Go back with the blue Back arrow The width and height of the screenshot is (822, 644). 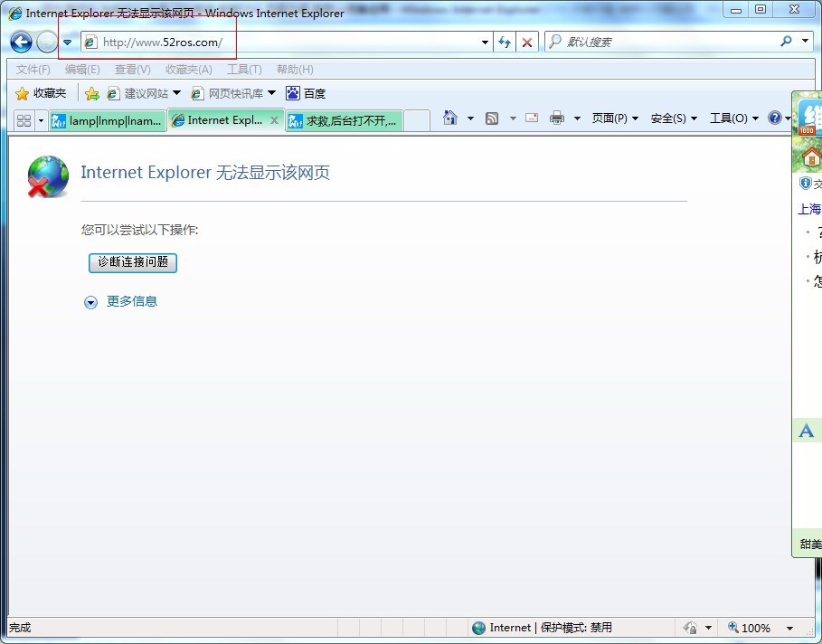coord(21,42)
